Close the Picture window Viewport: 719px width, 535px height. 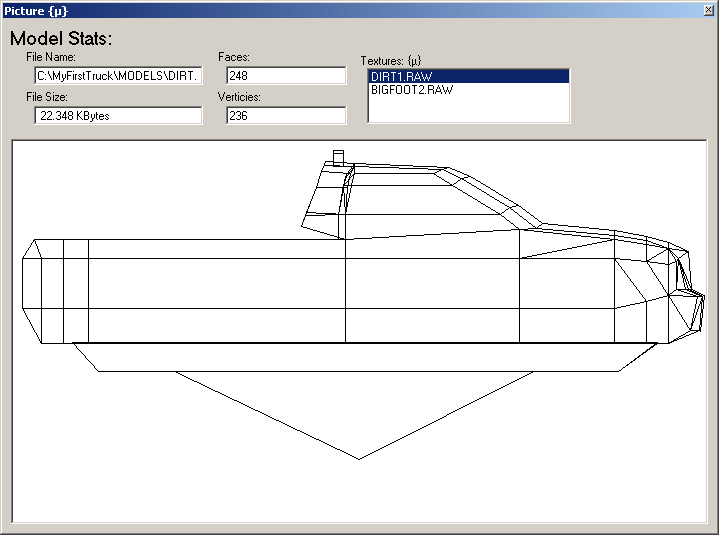708,10
